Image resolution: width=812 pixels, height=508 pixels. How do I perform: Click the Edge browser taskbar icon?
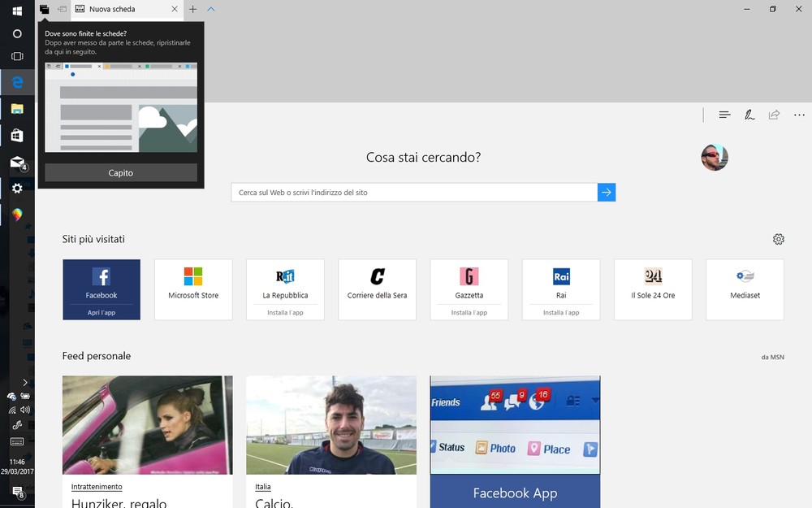tap(17, 82)
